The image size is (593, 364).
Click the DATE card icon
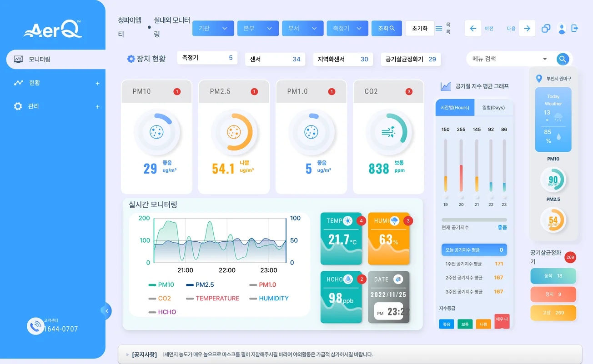[398, 279]
